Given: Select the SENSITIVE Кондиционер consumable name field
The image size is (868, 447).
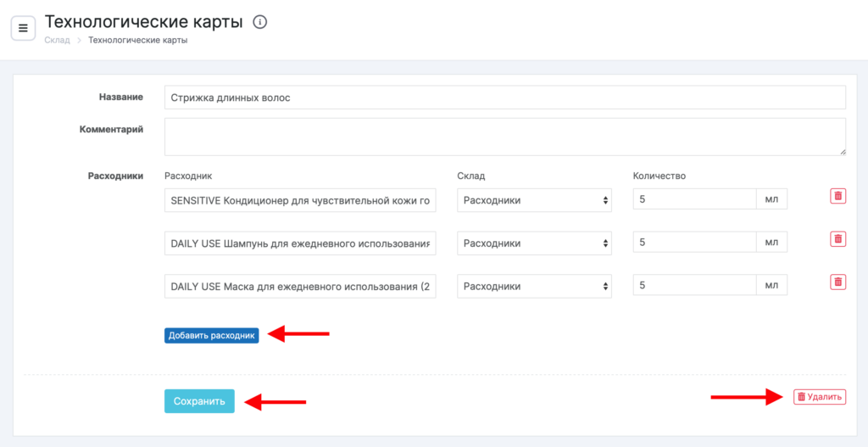Looking at the screenshot, I should pyautogui.click(x=300, y=200).
